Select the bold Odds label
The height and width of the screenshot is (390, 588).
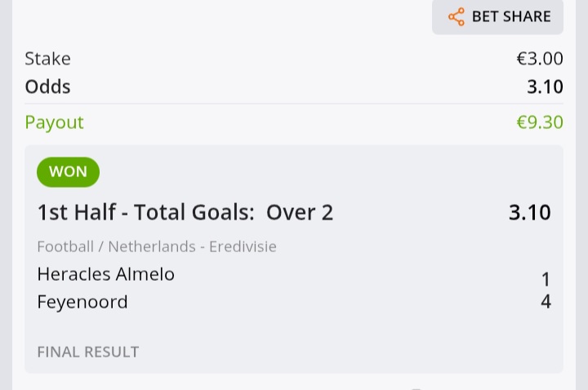point(47,87)
